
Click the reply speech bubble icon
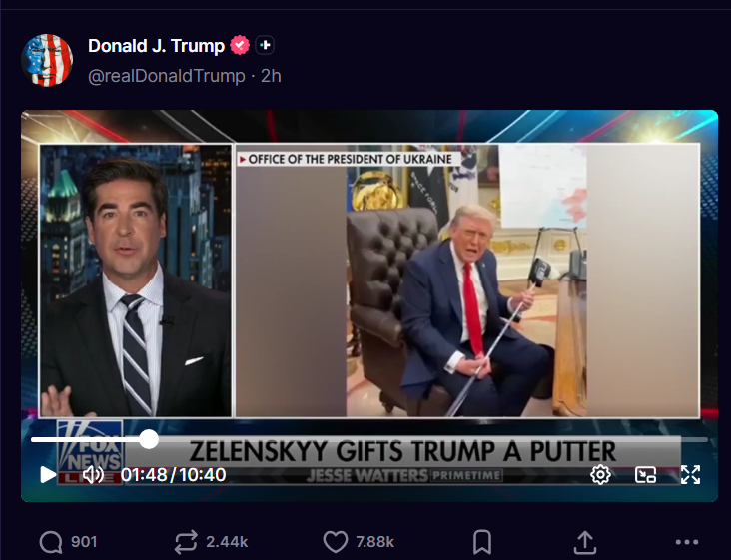pos(51,542)
